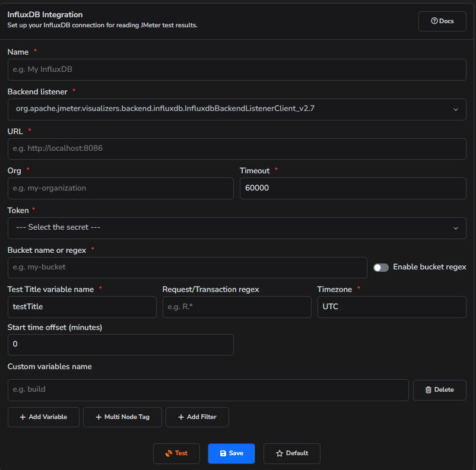Viewport: 476px width, 470px height.
Task: Toggle Enable bucket regex switch
Action: [x=380, y=268]
